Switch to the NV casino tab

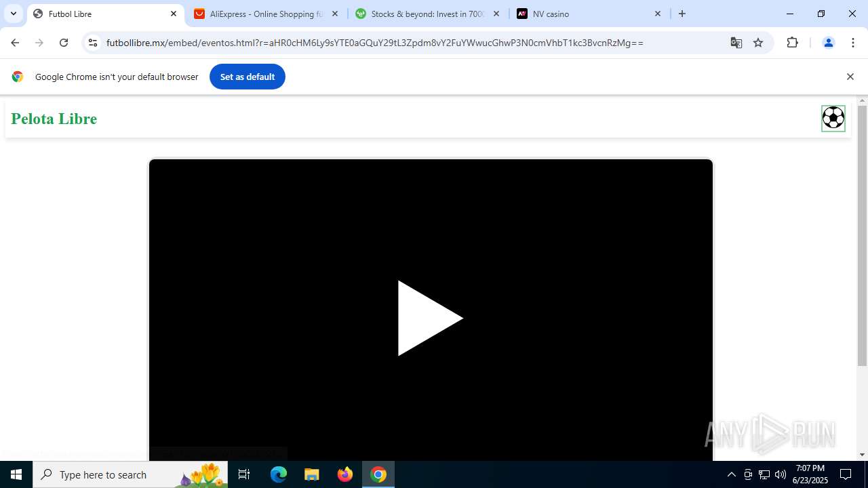point(589,14)
